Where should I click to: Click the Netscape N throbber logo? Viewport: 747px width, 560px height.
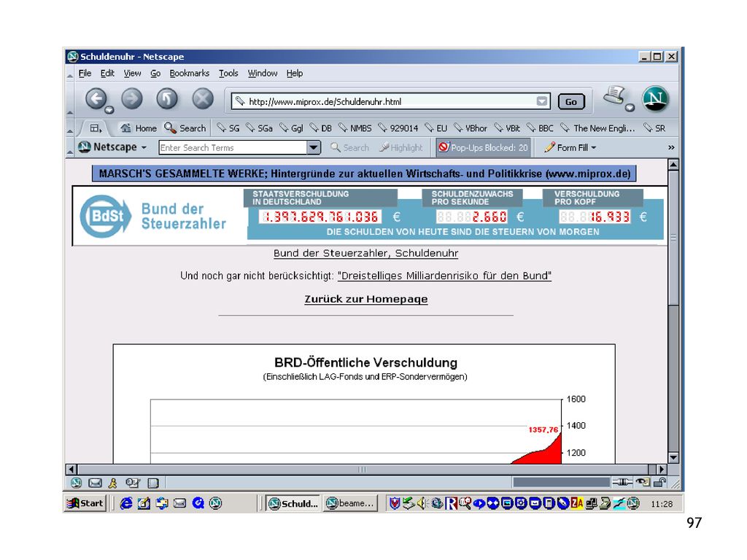656,98
